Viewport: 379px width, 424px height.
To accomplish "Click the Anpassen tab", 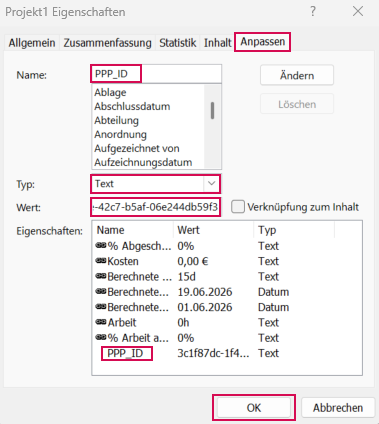I will pyautogui.click(x=263, y=42).
